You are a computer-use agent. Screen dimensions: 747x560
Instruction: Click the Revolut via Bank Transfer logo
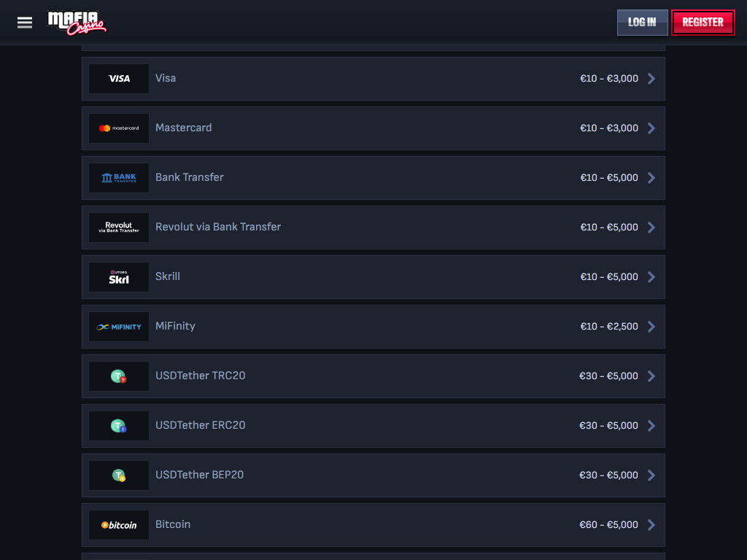(x=119, y=227)
